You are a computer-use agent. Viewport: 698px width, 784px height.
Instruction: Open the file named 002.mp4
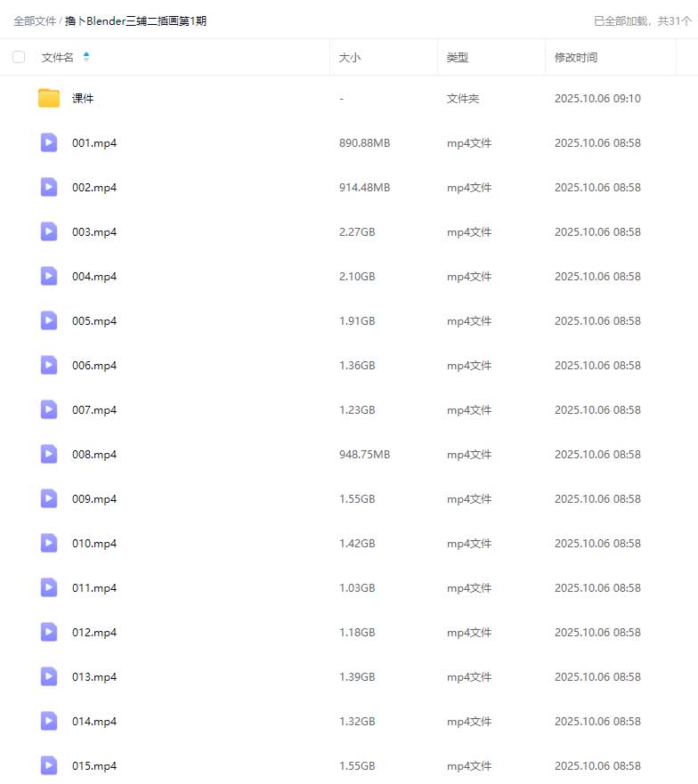coord(94,188)
